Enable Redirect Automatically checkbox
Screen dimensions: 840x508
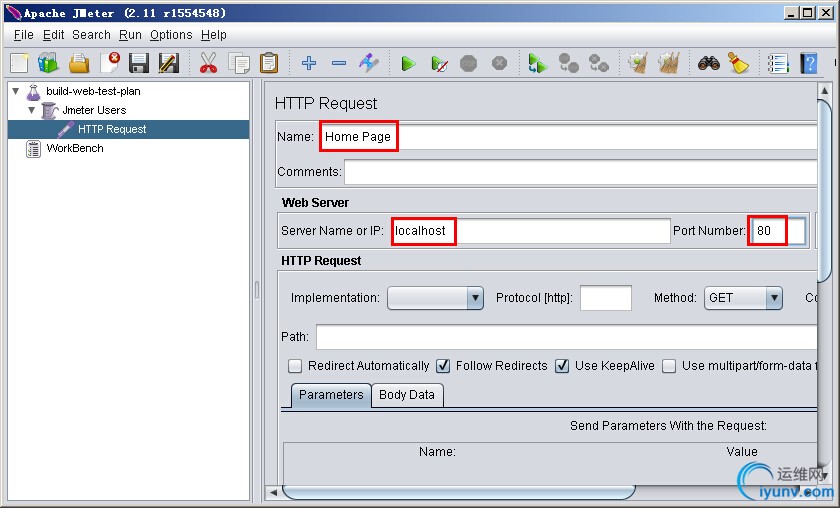295,366
